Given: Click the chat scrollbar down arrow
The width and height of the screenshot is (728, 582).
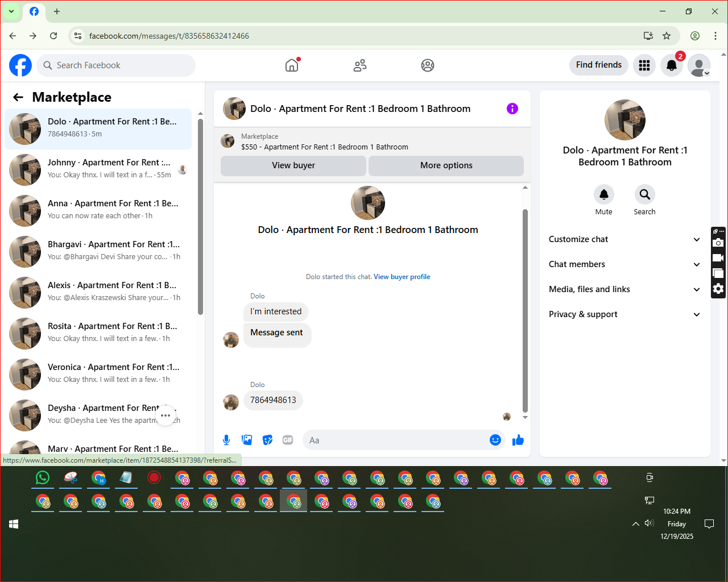Looking at the screenshot, I should coord(525,418).
